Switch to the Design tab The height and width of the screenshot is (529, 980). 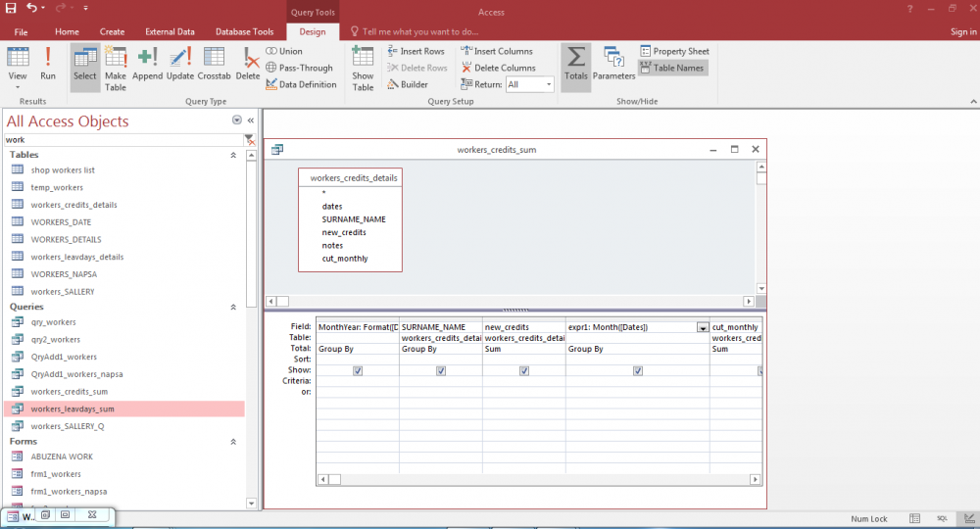pyautogui.click(x=313, y=32)
